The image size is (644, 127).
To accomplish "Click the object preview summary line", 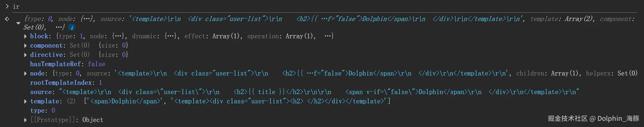I will click(x=329, y=23).
